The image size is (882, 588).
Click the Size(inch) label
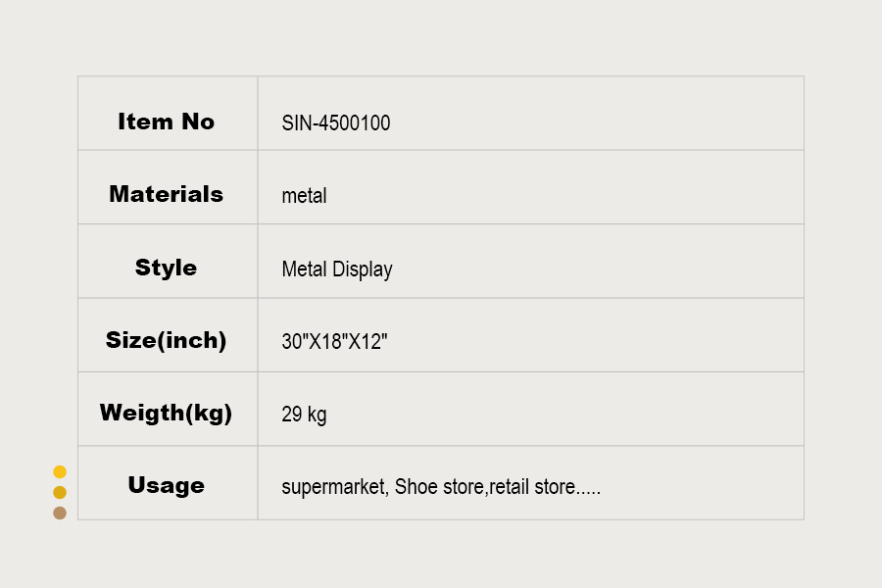click(166, 340)
